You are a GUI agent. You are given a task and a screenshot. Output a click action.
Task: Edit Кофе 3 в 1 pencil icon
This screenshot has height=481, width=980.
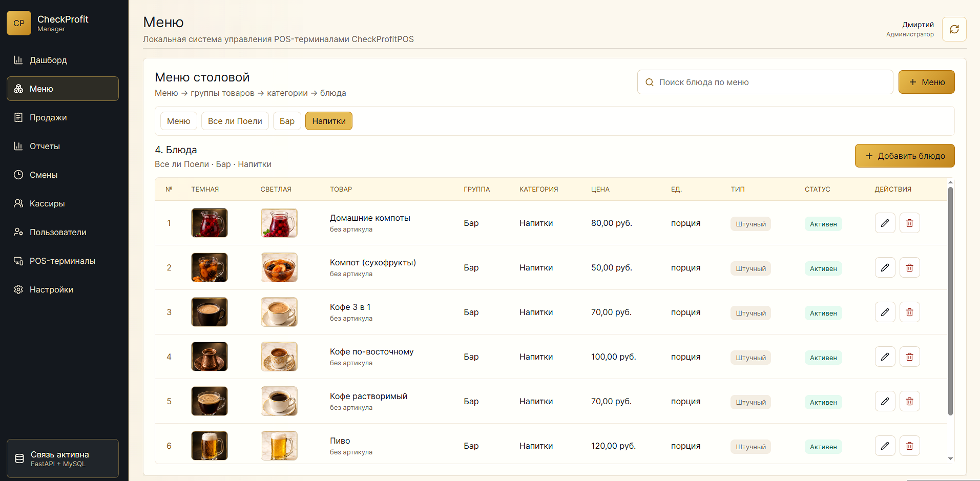pos(885,312)
